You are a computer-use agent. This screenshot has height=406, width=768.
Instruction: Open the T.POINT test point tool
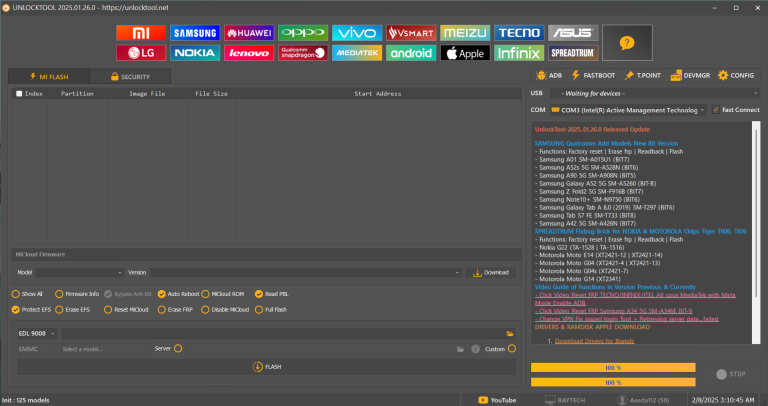pos(643,75)
